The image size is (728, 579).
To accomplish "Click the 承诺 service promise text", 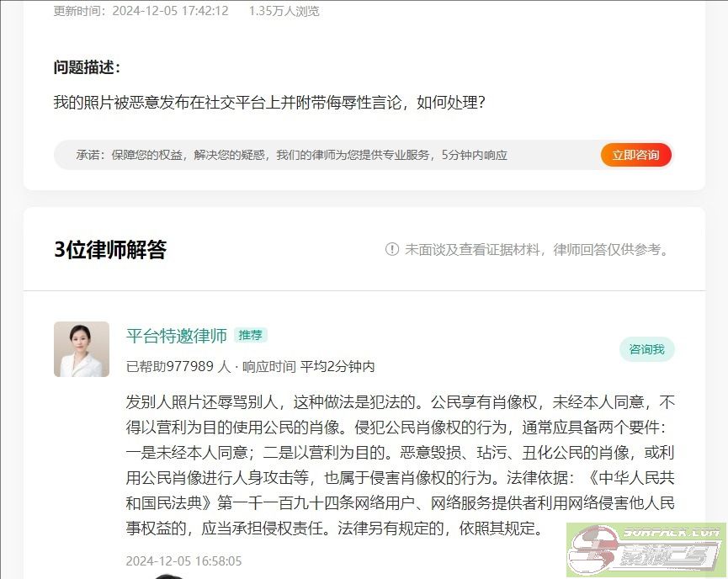I will click(291, 155).
